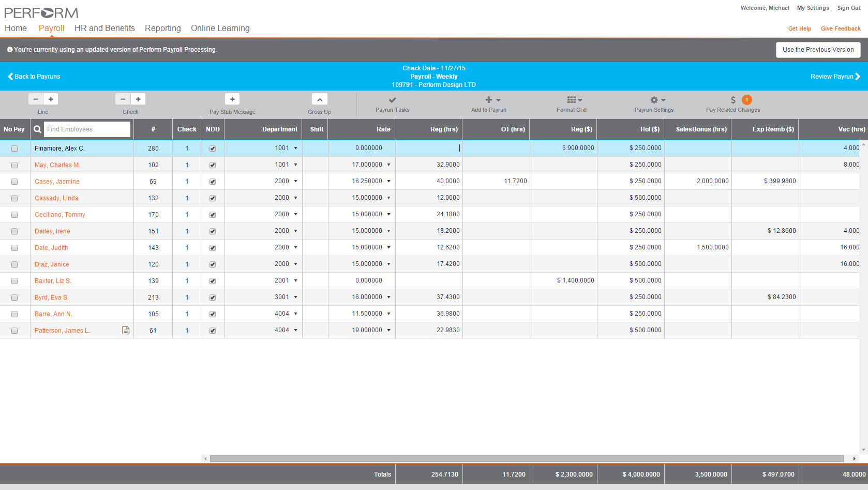Open Rate dropdown for Cassady, Linda
868x490 pixels.
point(388,198)
